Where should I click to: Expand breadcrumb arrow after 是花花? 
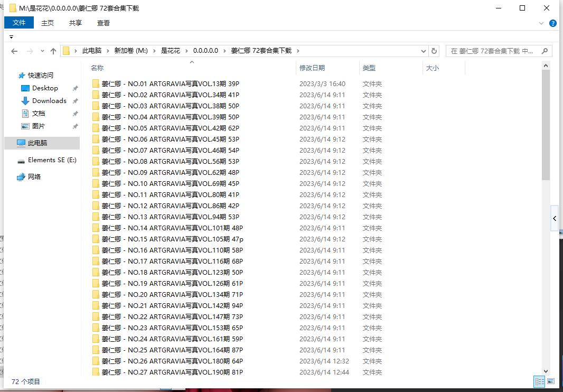pyautogui.click(x=187, y=51)
